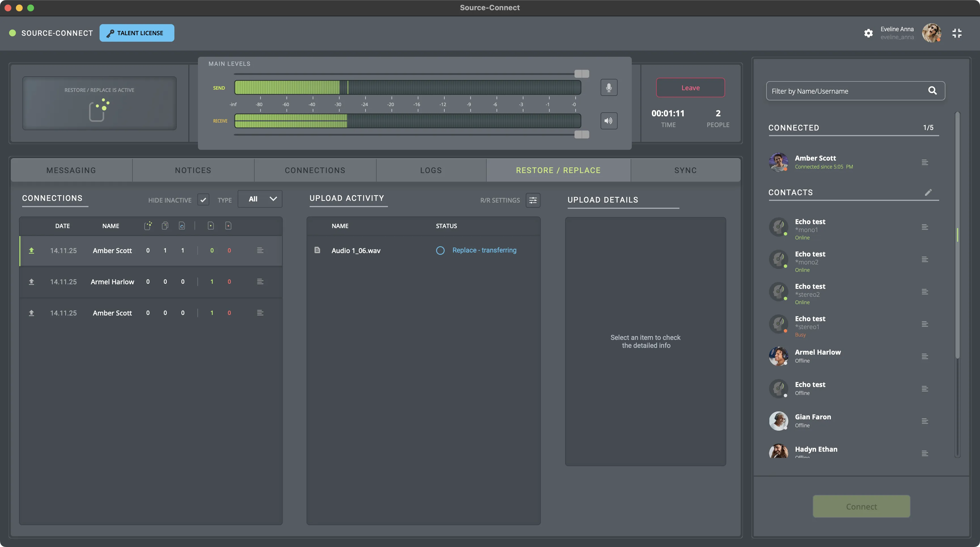Click the red-dot file column header icon
Screen dimensions: 980x547
tap(228, 226)
